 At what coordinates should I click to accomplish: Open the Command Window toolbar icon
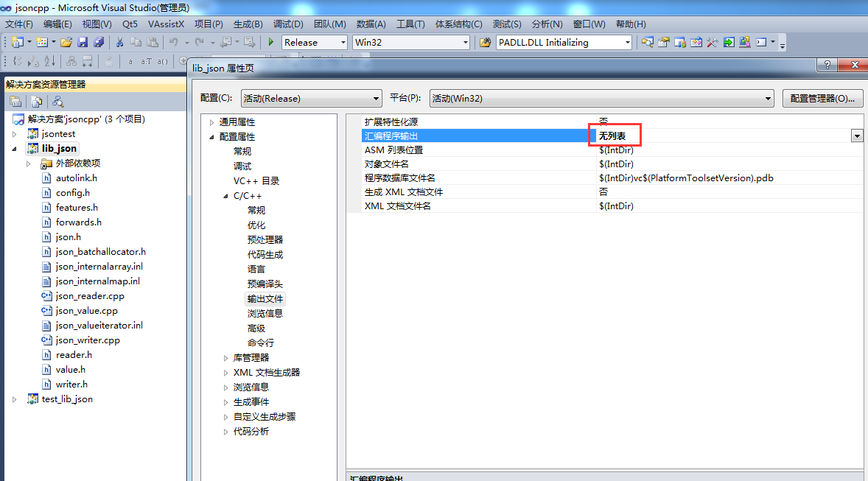tap(762, 42)
